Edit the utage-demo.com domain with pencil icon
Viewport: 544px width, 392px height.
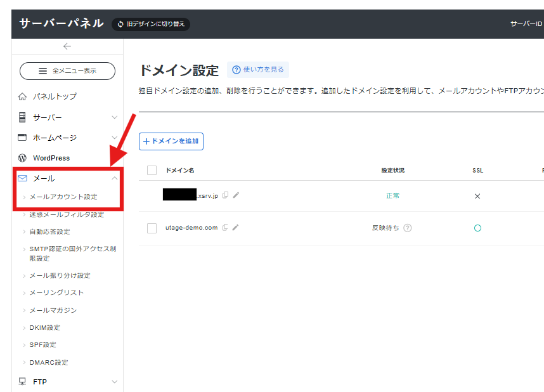point(235,228)
